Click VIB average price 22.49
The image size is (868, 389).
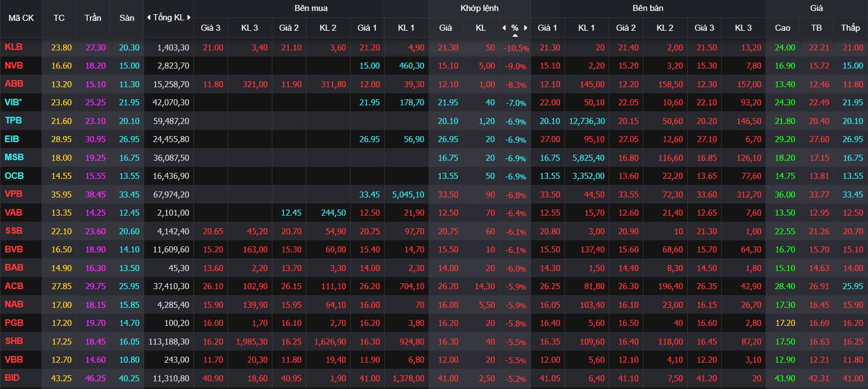coord(819,103)
